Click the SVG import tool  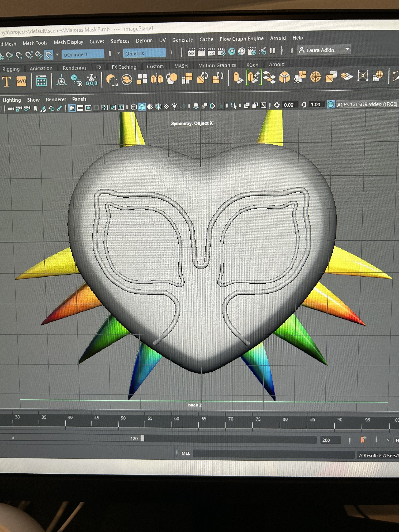21,81
